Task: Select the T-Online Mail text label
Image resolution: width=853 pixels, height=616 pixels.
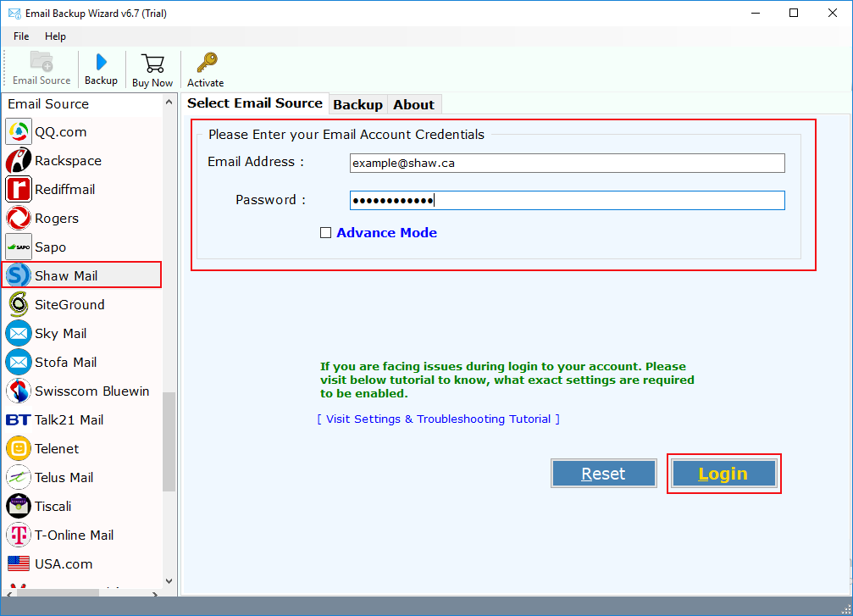Action: (x=74, y=535)
